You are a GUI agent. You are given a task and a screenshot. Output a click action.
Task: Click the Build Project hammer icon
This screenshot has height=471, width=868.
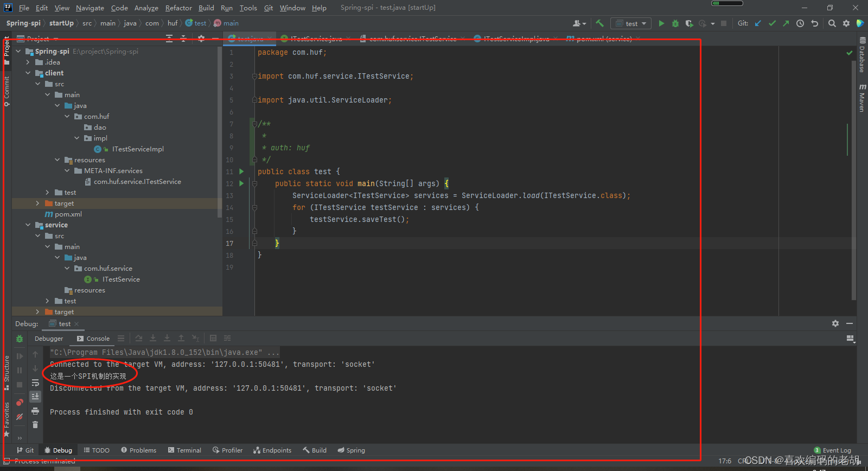click(x=599, y=23)
